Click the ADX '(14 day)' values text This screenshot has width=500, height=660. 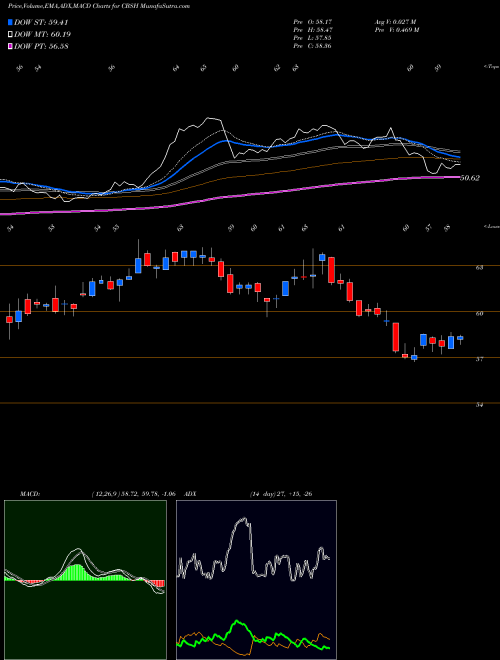point(280,494)
